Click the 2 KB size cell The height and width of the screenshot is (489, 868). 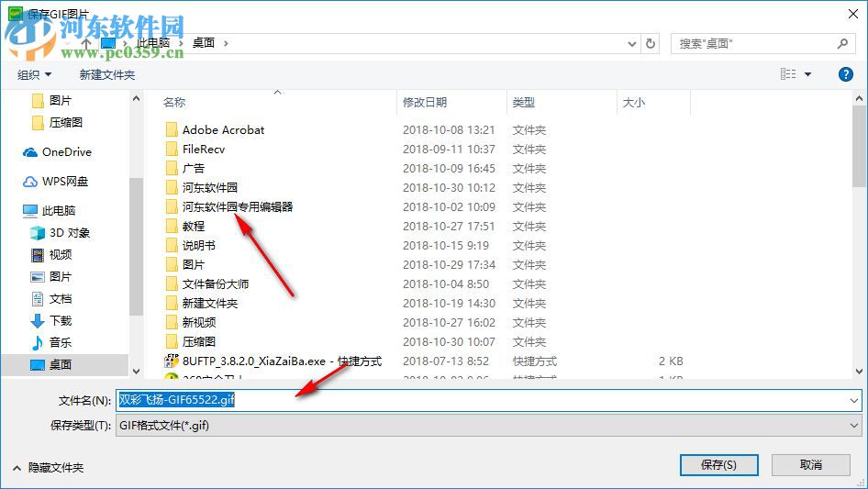671,361
